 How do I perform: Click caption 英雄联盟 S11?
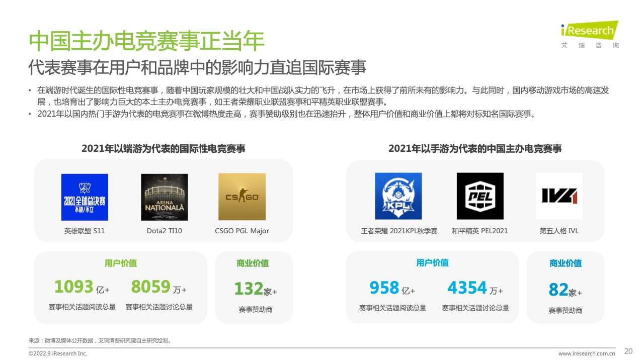pos(85,231)
